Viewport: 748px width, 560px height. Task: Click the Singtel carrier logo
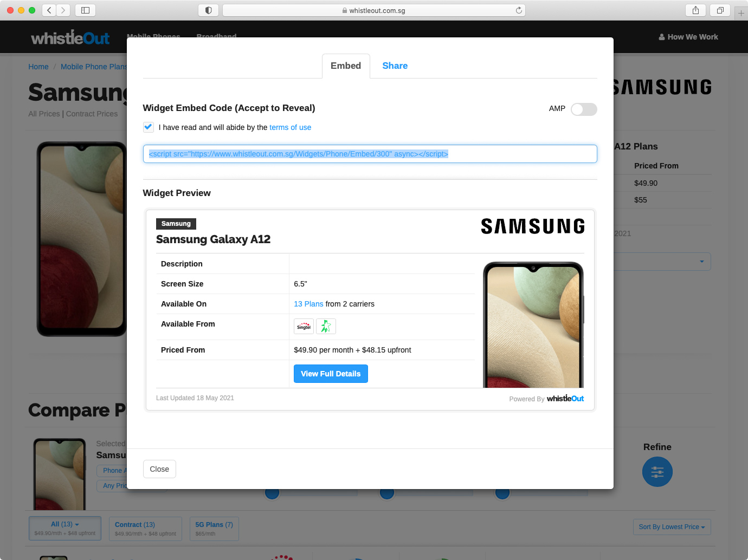(304, 327)
